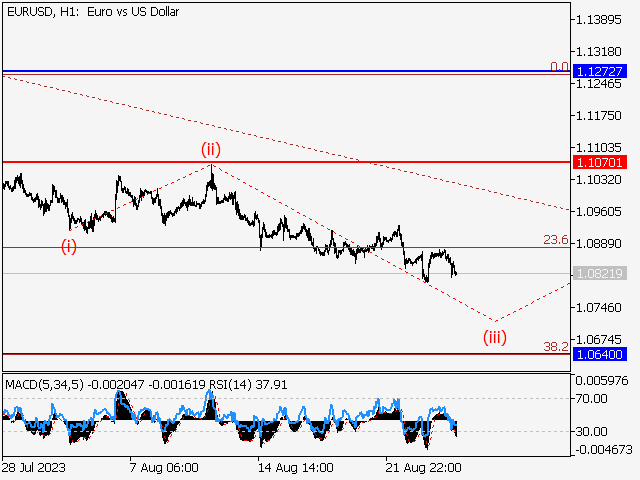Click Fibonacci level label 38.2
The width and height of the screenshot is (640, 480).
coord(556,347)
